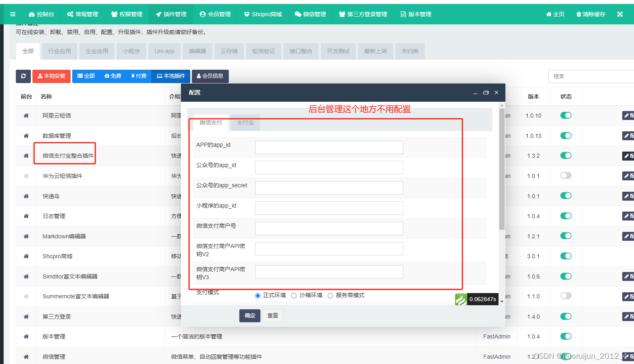Go to 主页 in the top bar
The height and width of the screenshot is (364, 634).
[555, 14]
